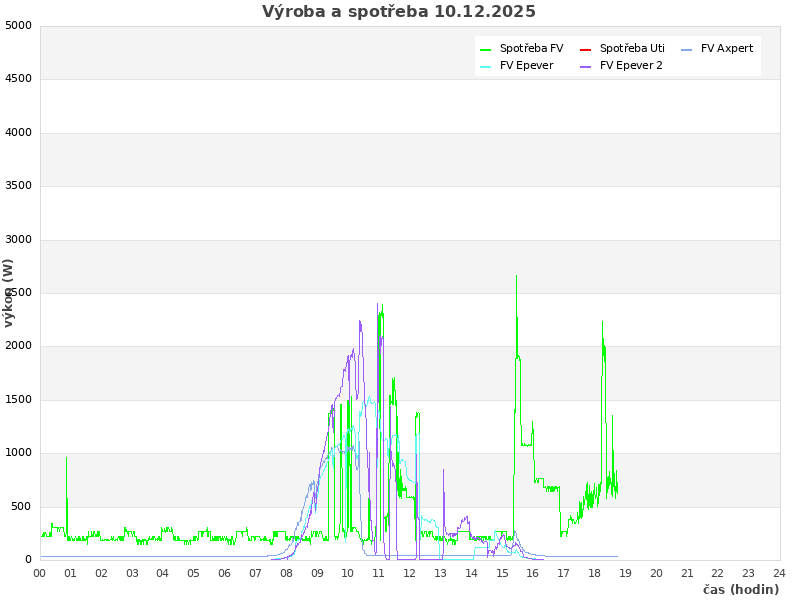
Task: Select the y-axis label výkon (W)
Action: coord(9,292)
